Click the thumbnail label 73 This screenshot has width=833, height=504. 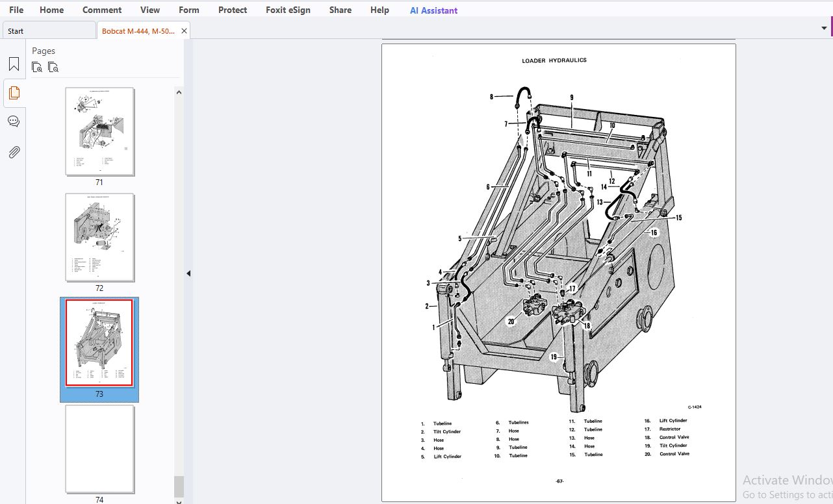coord(99,394)
